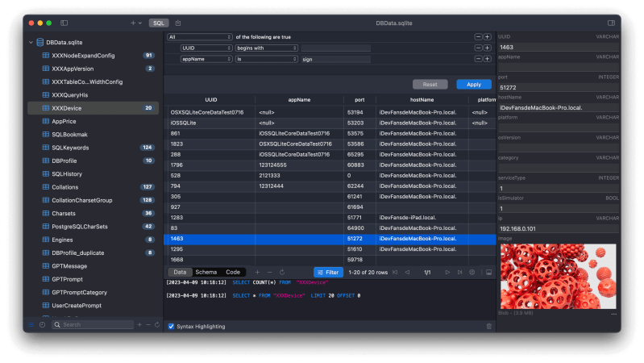Open the SQL query editor button
The width and height of the screenshot is (644, 363).
(x=159, y=23)
